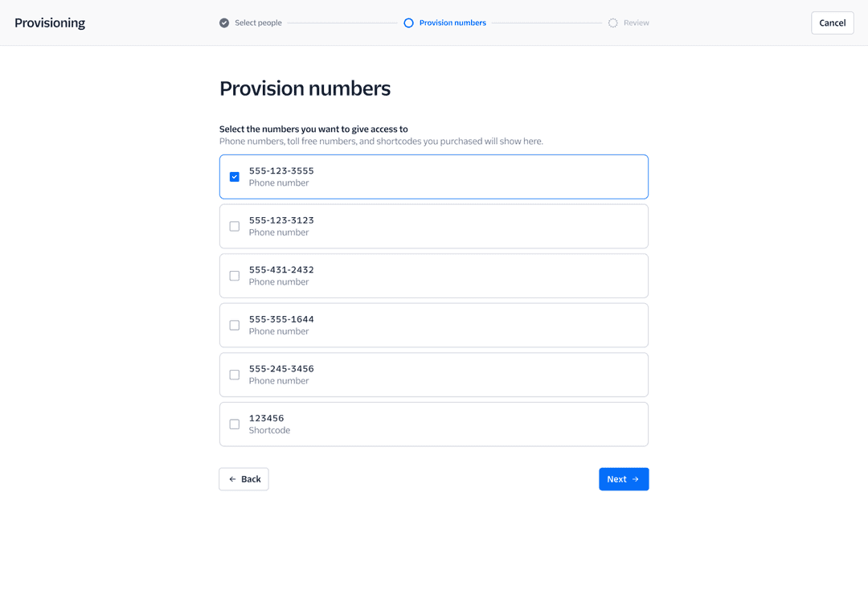Viewport: 868px width, 615px height.
Task: Jump to the Review step label
Action: [x=636, y=23]
